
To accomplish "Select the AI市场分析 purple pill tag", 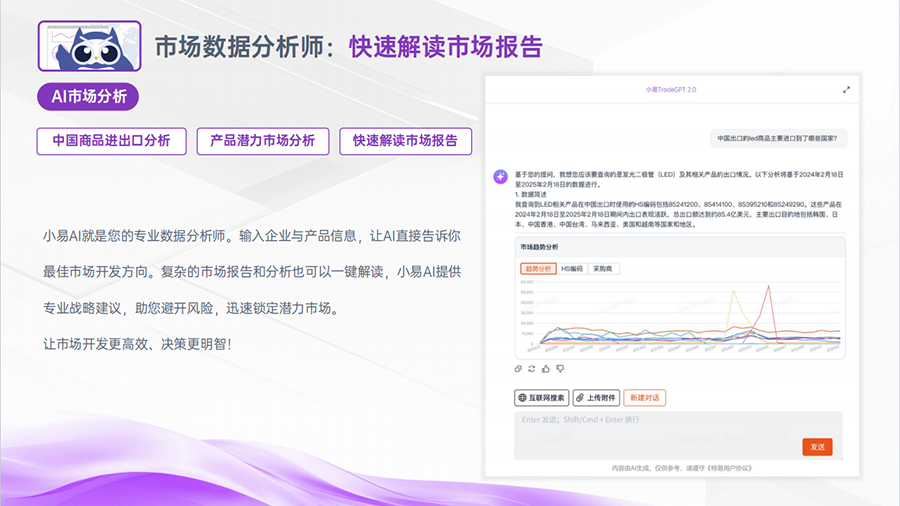I will (x=89, y=97).
